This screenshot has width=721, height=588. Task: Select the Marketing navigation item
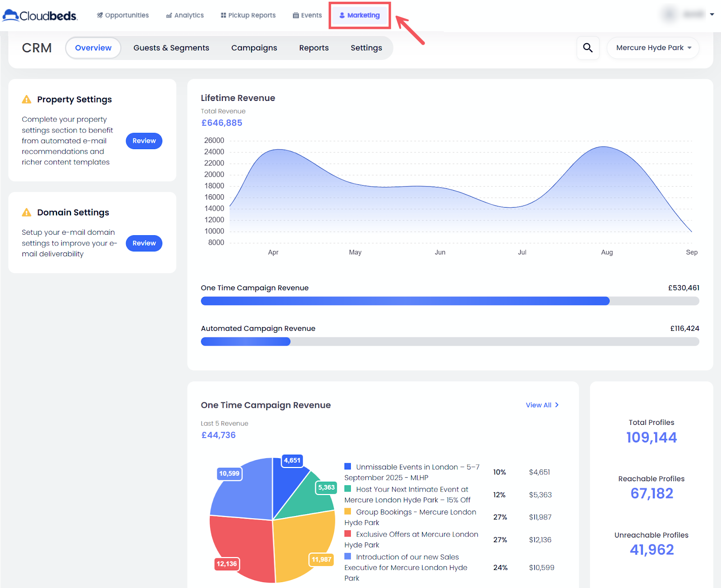click(x=359, y=15)
